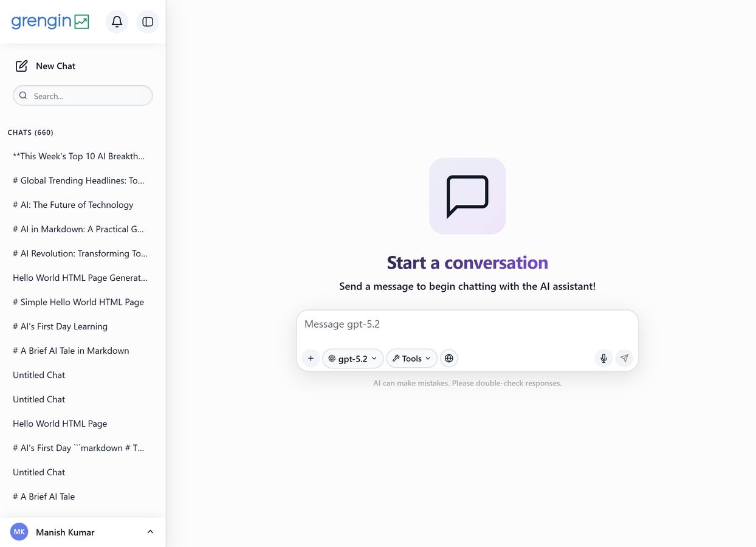Viewport: 756px width, 547px height.
Task: Open the gpt-5.2 model dropdown
Action: pyautogui.click(x=353, y=359)
